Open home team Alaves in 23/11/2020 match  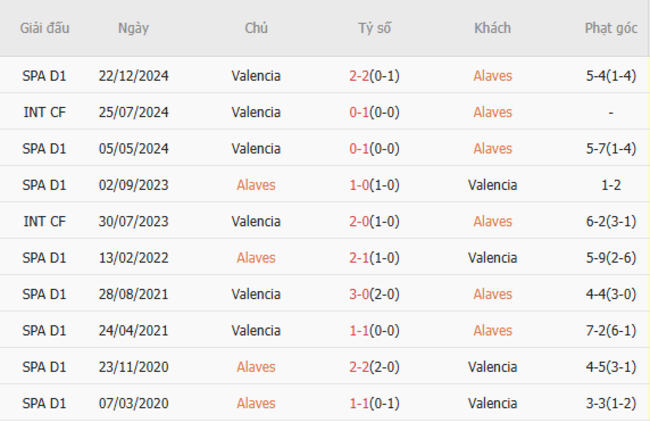click(256, 367)
